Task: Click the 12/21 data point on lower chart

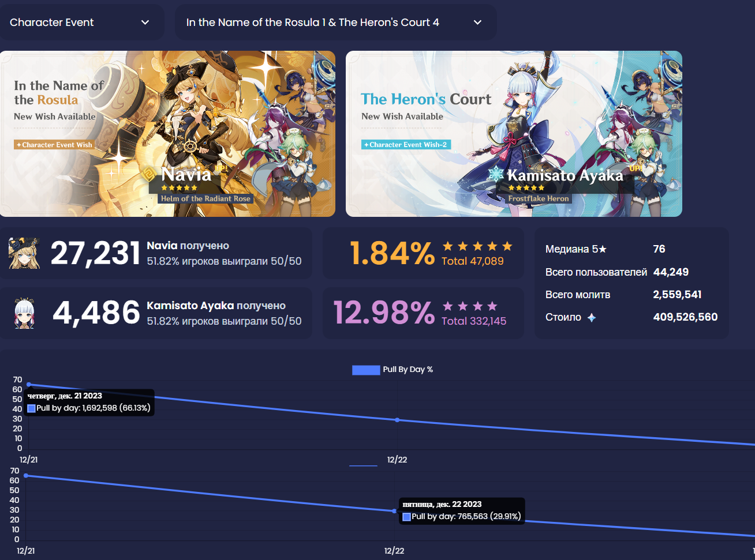Action: point(26,476)
